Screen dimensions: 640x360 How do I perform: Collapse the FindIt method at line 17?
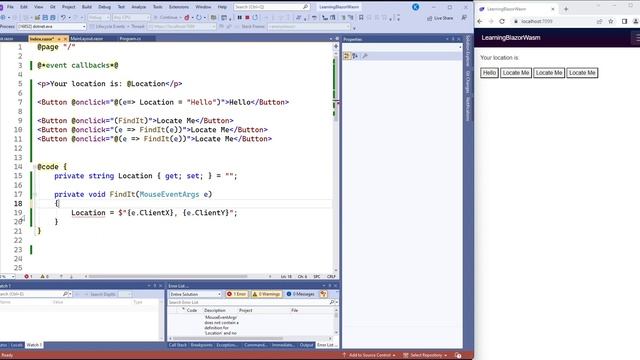[35, 195]
